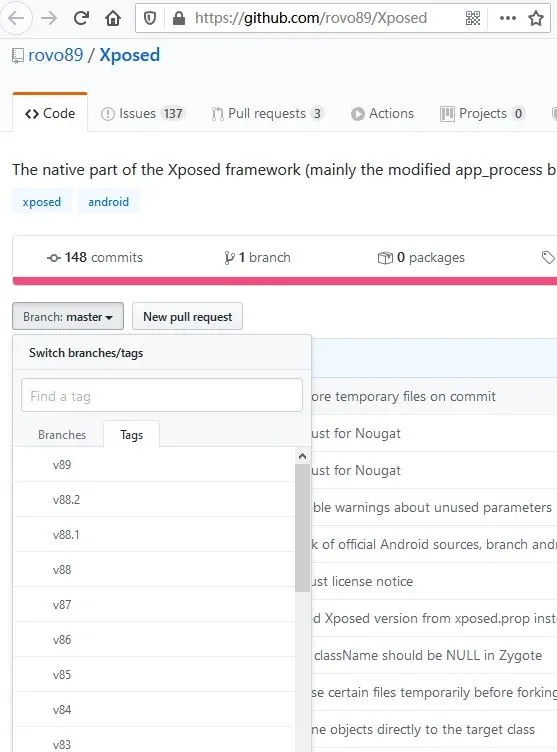The image size is (557, 752).
Task: Click New pull request button
Action: [x=188, y=317]
